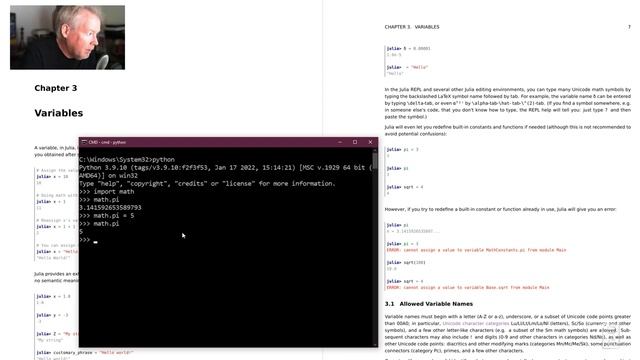Screen dimensions: 640x360
Task: Open the Unicode character categories link
Action: point(476,323)
